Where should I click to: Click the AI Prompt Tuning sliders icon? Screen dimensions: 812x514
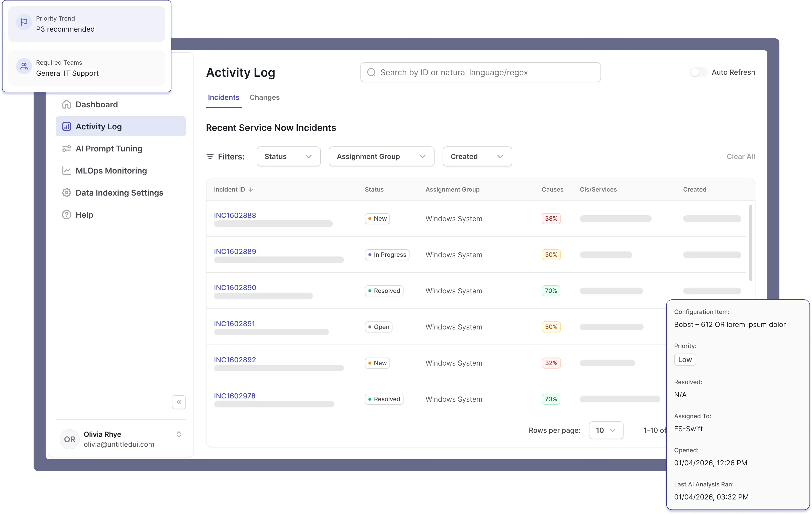point(66,149)
